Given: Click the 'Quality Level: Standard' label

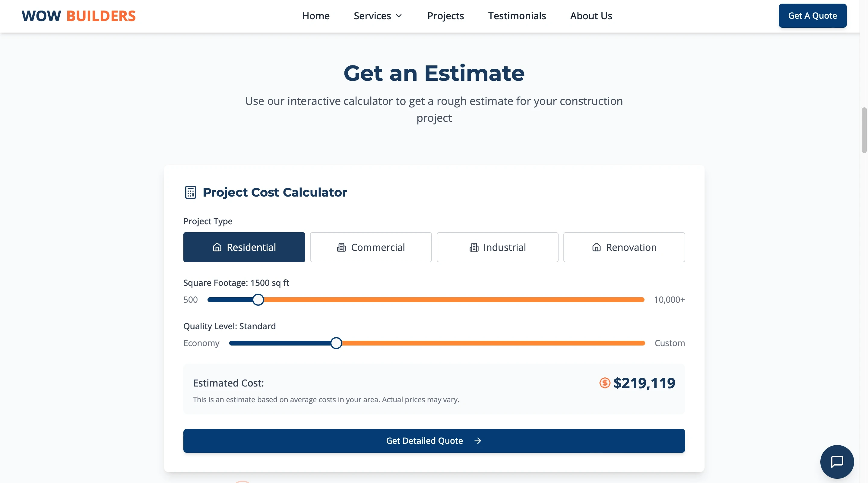Looking at the screenshot, I should [x=230, y=326].
